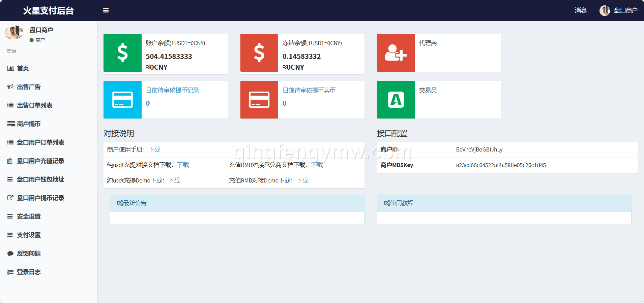Viewport: 644px width, 303px height.
Task: Open the 支付设置 menu item
Action: (x=49, y=235)
